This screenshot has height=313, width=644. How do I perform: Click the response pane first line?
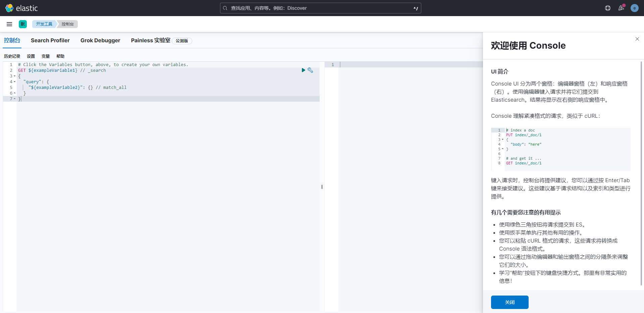coord(411,65)
